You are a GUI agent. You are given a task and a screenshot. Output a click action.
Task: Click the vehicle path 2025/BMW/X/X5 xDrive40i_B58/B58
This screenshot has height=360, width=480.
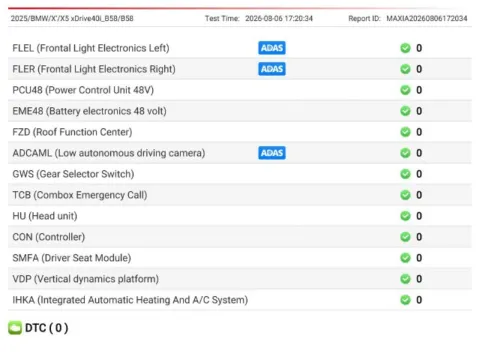pyautogui.click(x=72, y=18)
